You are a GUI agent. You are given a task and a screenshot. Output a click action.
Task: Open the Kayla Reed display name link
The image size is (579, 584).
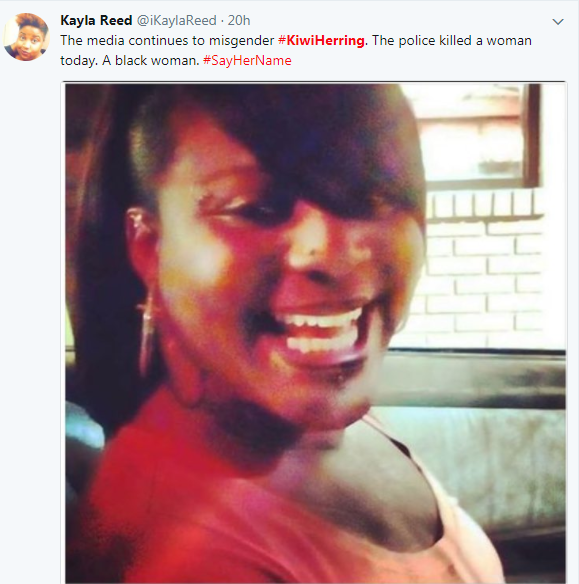(x=96, y=20)
